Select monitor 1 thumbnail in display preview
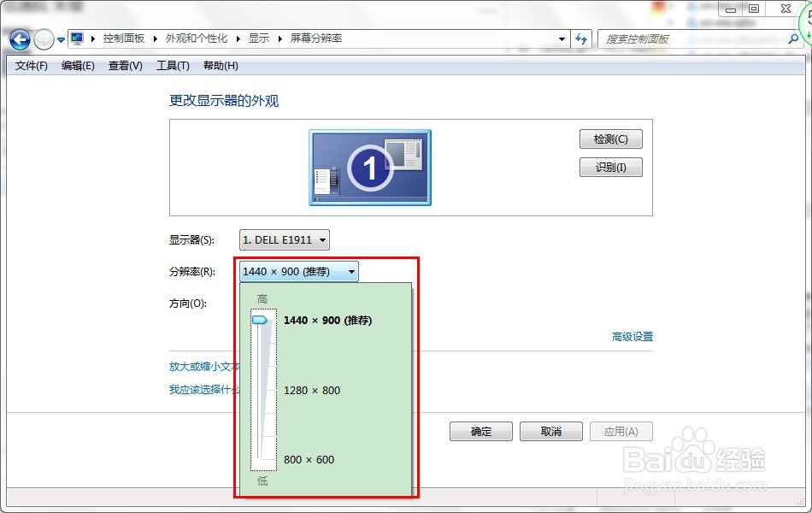 tap(369, 167)
